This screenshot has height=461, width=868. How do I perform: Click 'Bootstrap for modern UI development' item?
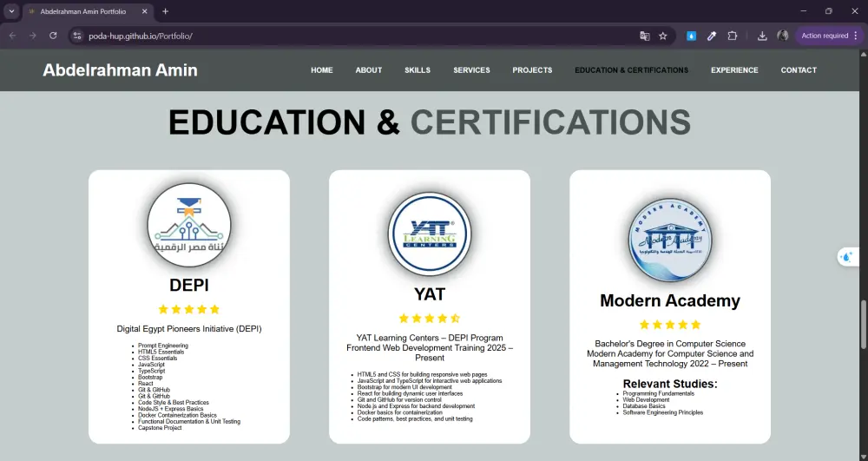click(404, 387)
